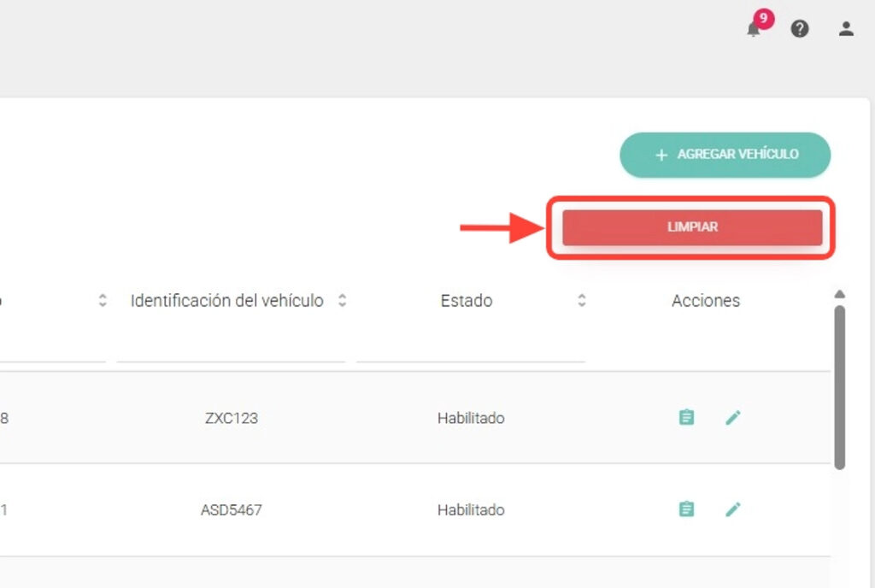
Task: Open clipboard details icon for vehicle ASD5467
Action: pos(686,509)
